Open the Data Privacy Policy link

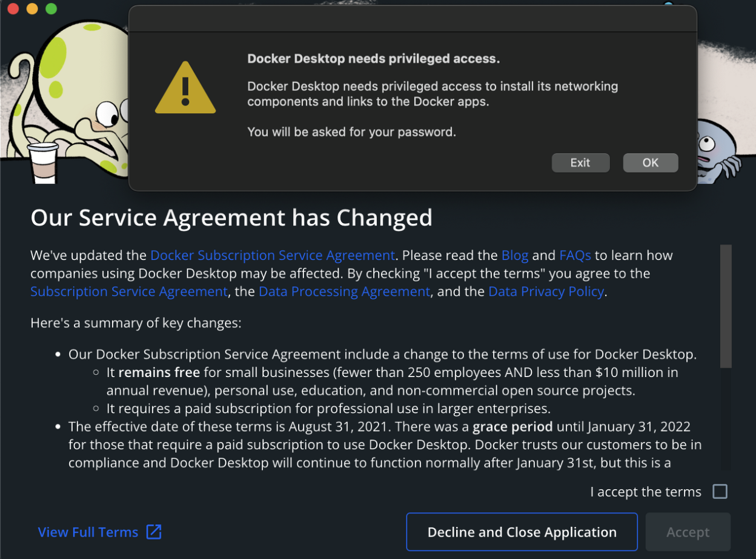pyautogui.click(x=546, y=292)
